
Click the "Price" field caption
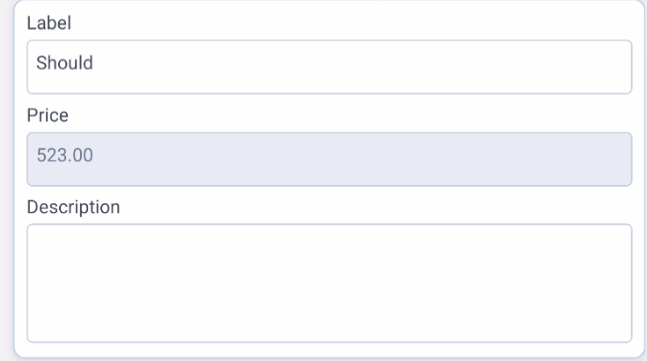tap(47, 115)
